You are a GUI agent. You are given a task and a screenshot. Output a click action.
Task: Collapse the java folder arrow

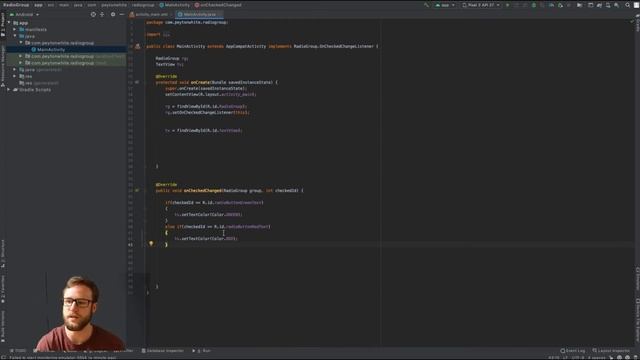click(15, 36)
